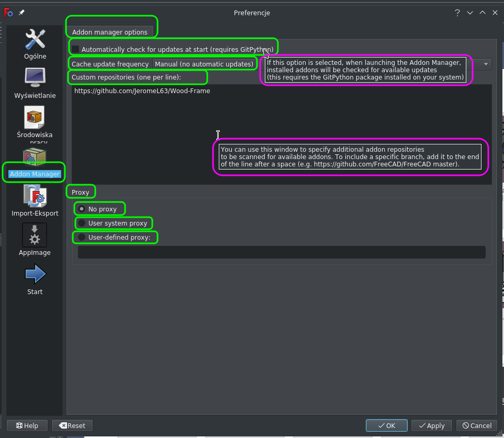
Task: Click the titlebar shade chevron
Action: pos(469,13)
